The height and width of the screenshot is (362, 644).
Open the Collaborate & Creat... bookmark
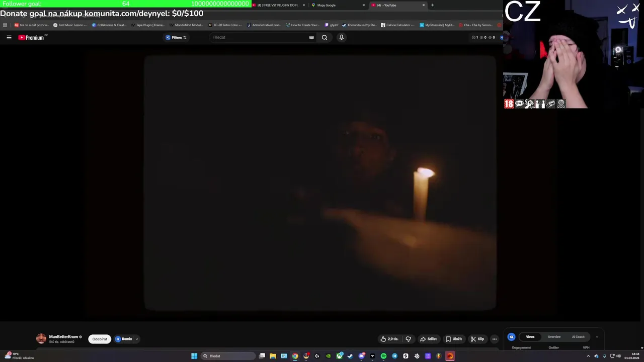coord(109,25)
